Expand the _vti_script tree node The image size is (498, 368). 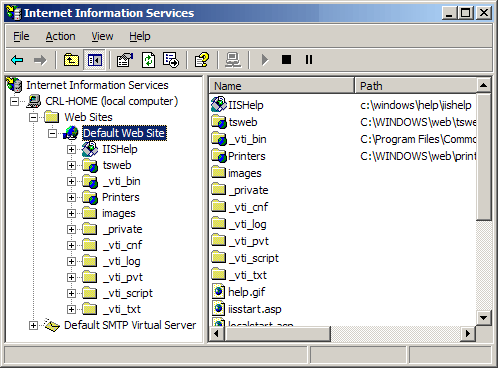tap(71, 293)
